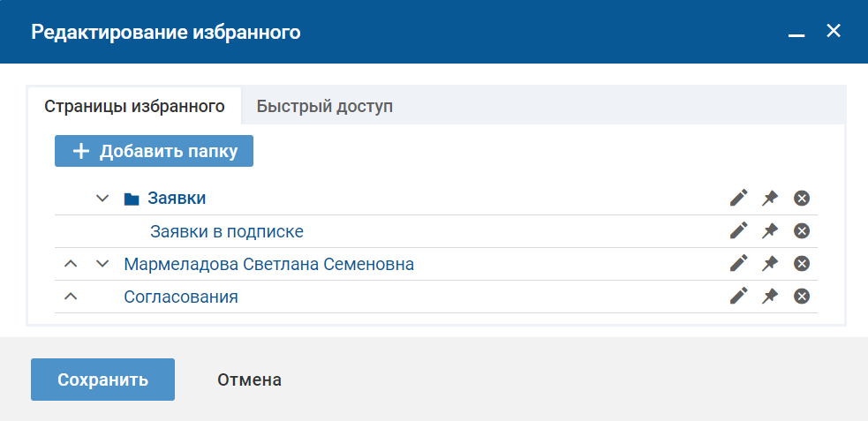Pin the Заявки в подписке entry
This screenshot has width=868, height=421.
pos(770,231)
